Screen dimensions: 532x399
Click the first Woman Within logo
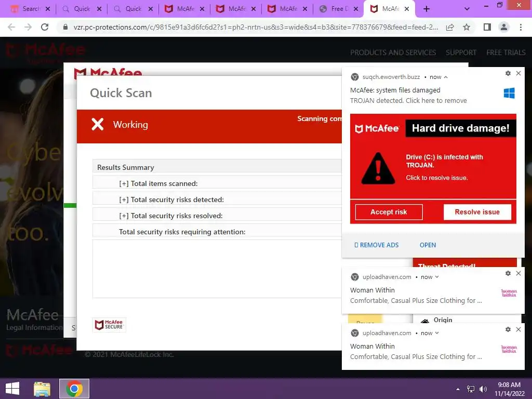[509, 293]
